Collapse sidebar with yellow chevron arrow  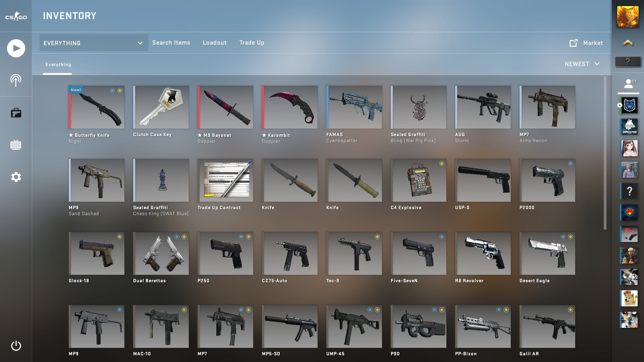tap(628, 43)
